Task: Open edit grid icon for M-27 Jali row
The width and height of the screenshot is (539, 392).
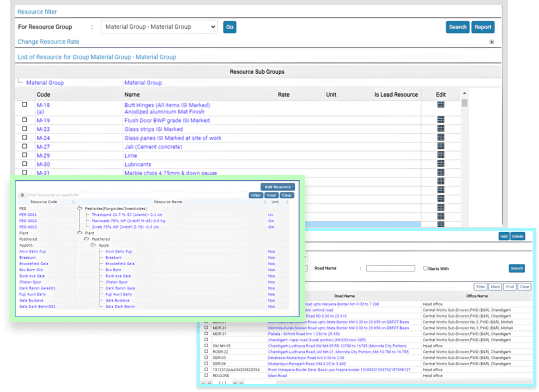Action: pyautogui.click(x=440, y=146)
